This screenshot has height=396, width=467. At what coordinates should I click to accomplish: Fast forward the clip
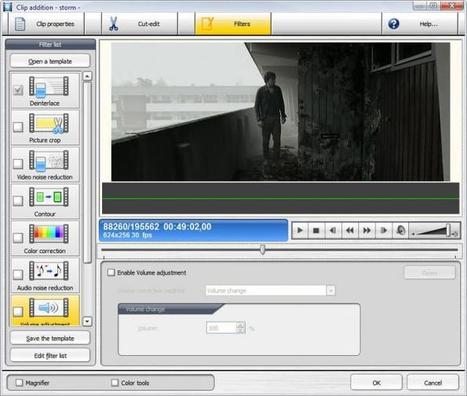click(x=367, y=230)
